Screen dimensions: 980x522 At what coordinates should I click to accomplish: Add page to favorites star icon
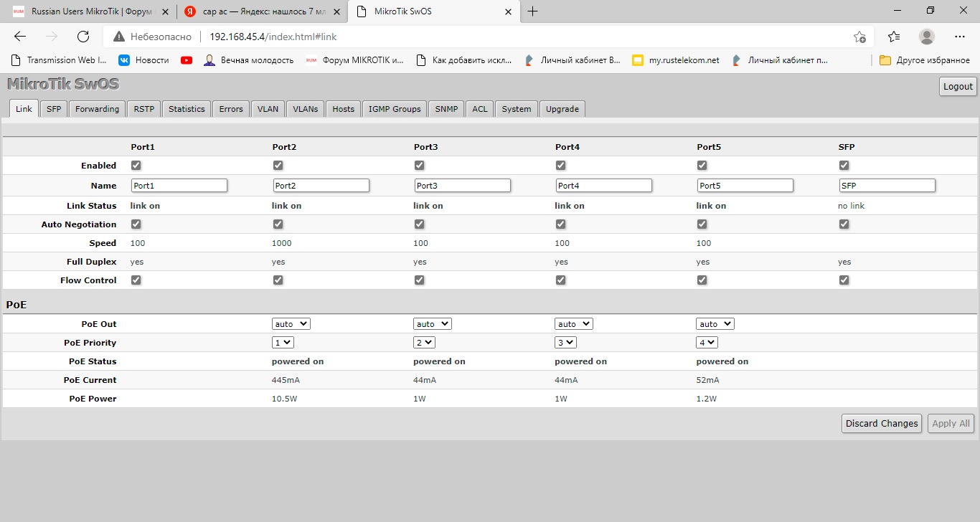[859, 37]
